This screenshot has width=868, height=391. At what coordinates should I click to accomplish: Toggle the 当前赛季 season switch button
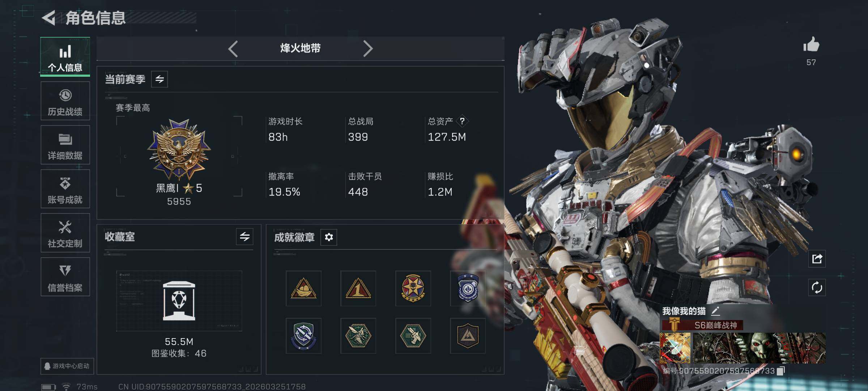[159, 79]
